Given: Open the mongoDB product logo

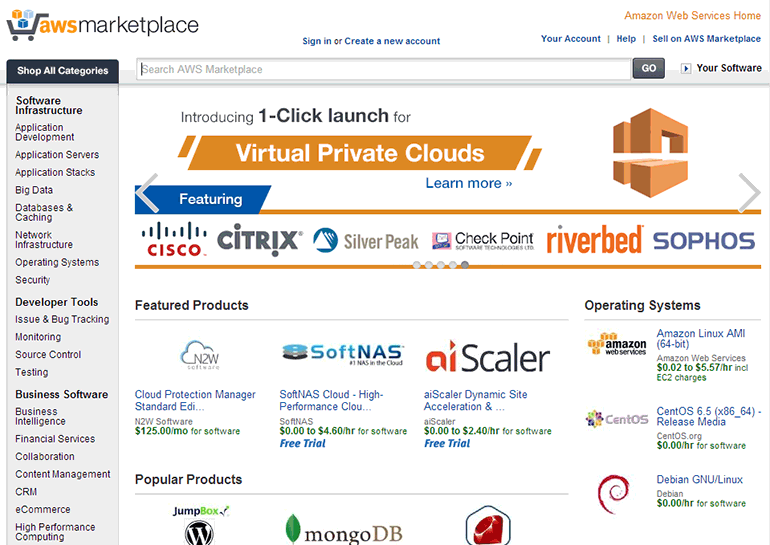Looking at the screenshot, I should 342,529.
